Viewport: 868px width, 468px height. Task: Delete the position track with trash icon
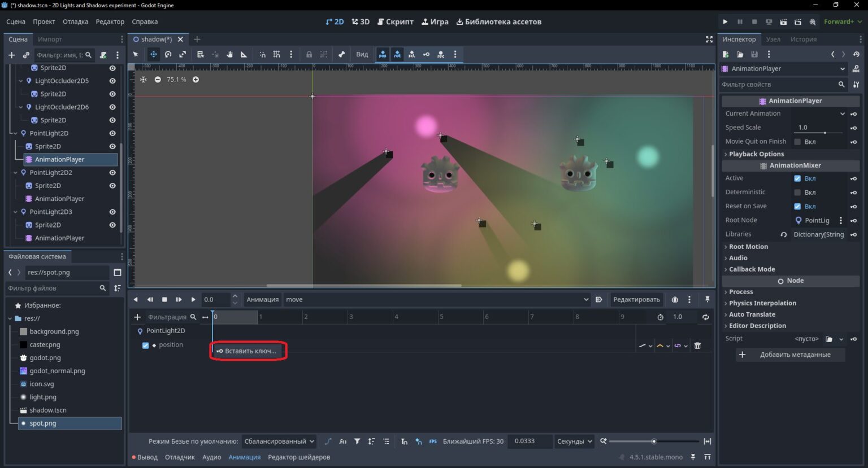pos(697,345)
